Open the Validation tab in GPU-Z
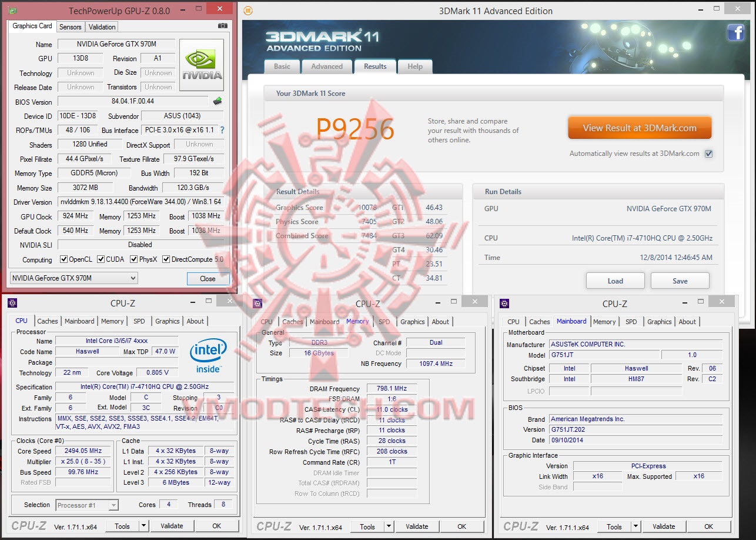Image resolution: width=756 pixels, height=540 pixels. pos(102,26)
